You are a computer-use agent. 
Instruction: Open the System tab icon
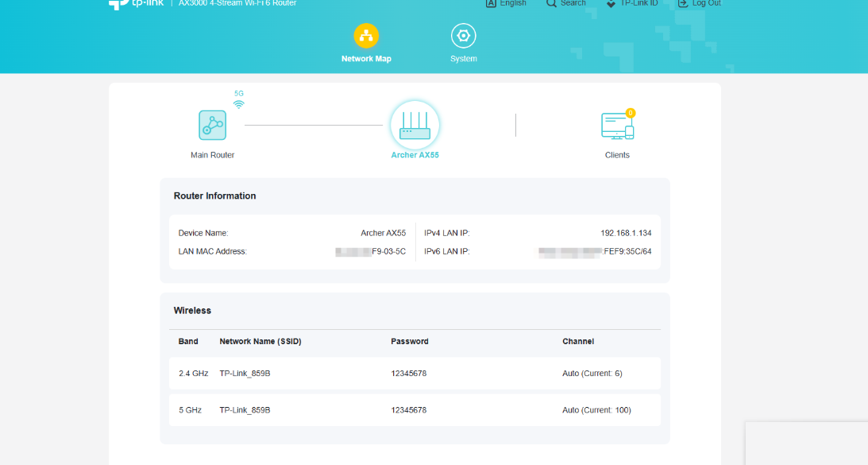463,36
